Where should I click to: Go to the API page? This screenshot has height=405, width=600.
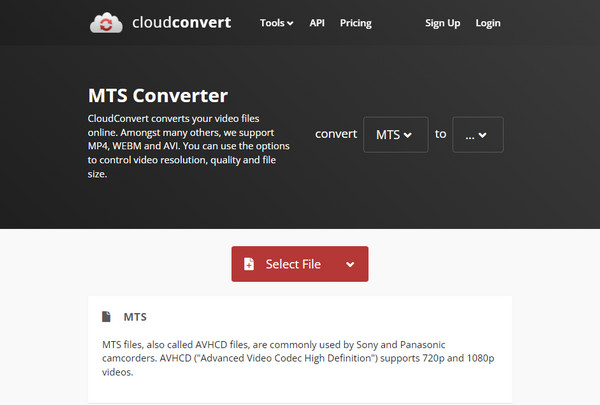[x=317, y=23]
